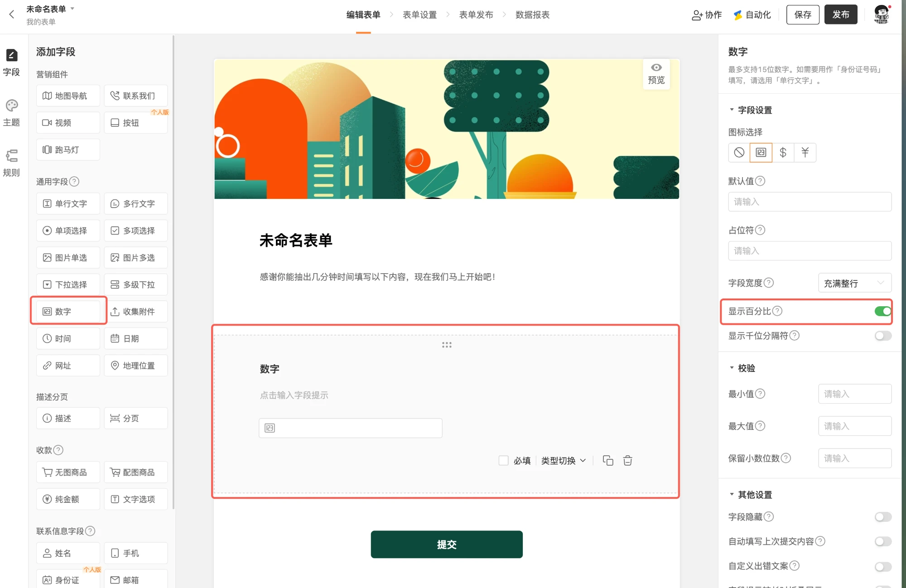Add a 姓名 name field
The width and height of the screenshot is (906, 588).
coord(68,553)
